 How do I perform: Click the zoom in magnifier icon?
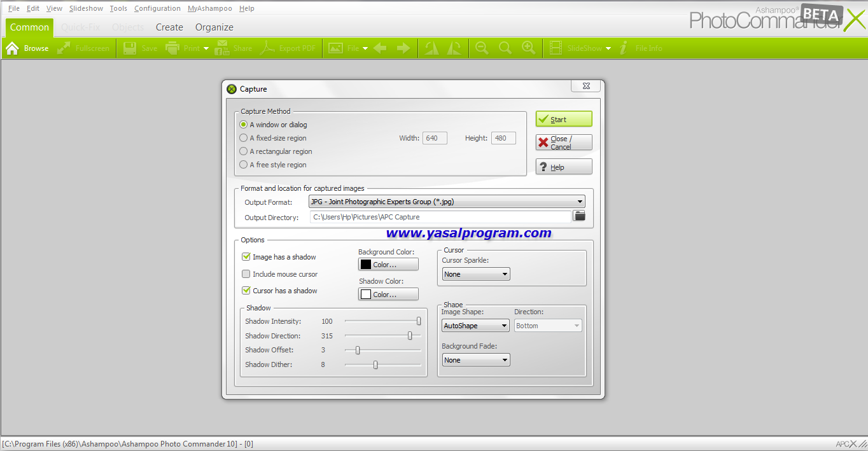tap(528, 48)
